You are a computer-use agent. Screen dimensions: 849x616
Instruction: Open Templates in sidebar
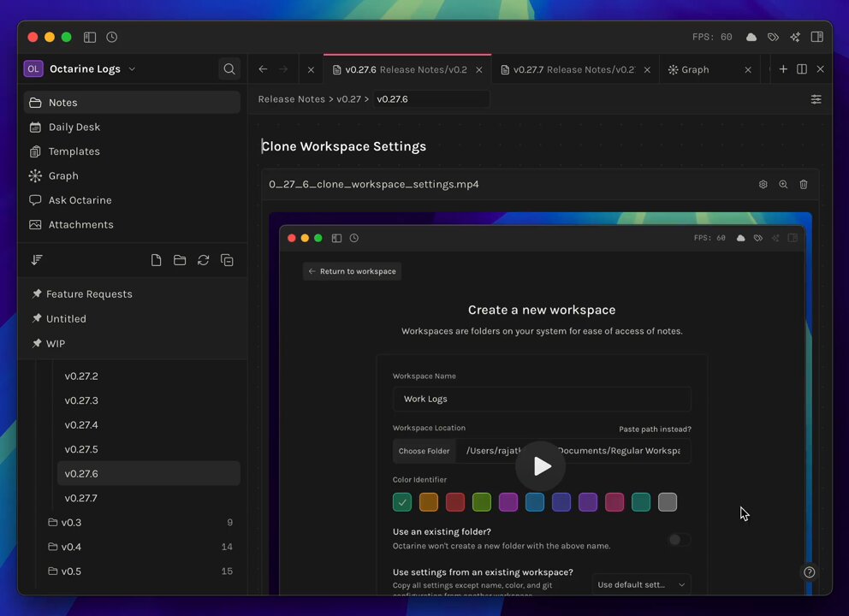[132, 151]
